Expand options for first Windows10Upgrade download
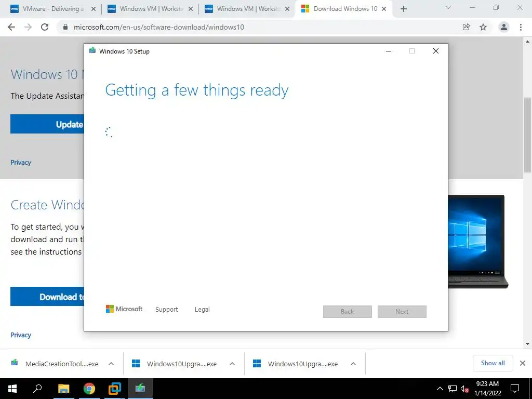The image size is (532, 399). pos(232,364)
